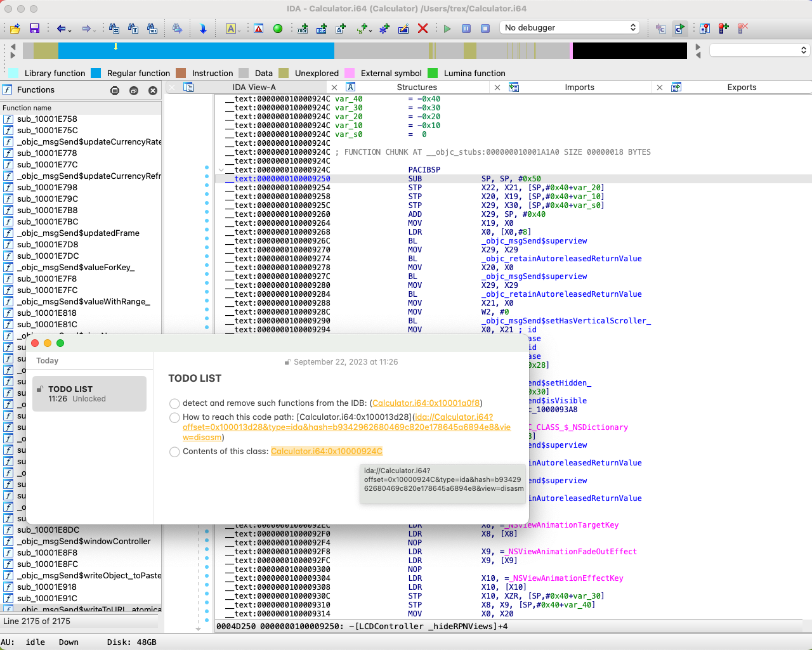Viewport: 812px width, 650px height.
Task: Open the empty combo box right of navigation band
Action: (x=759, y=50)
